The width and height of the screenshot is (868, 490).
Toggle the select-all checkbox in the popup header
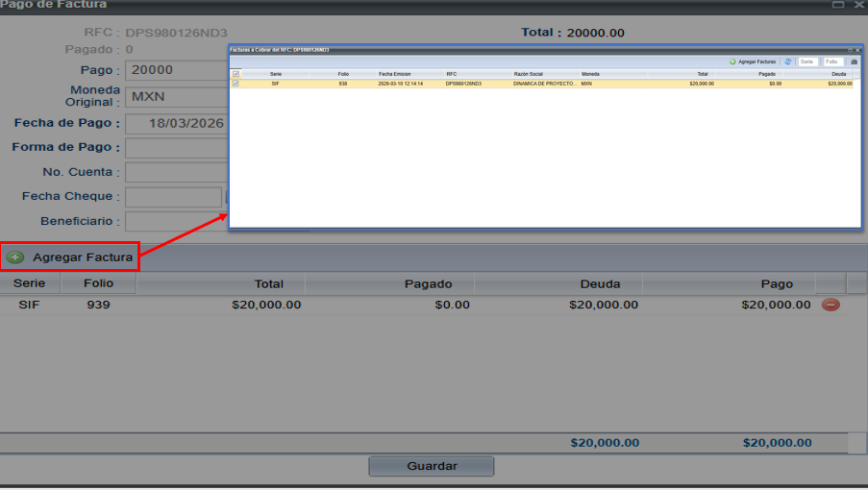(x=236, y=73)
